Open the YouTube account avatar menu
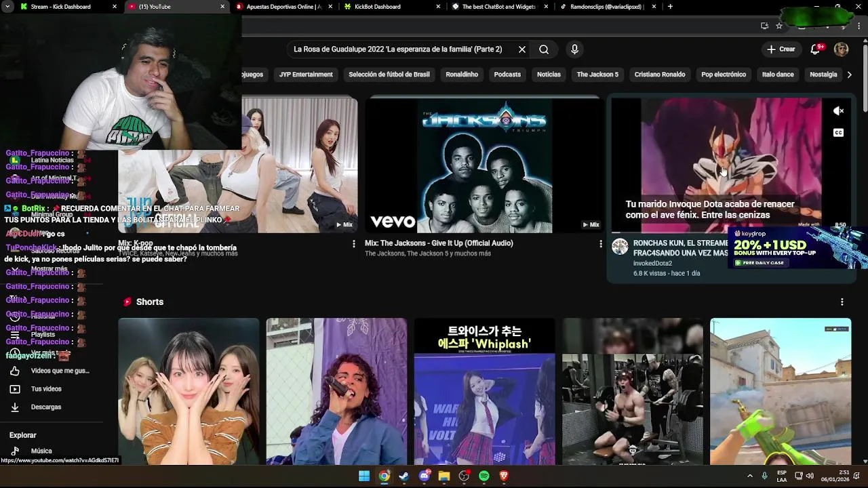Screen dimensions: 868x488 tap(841, 49)
